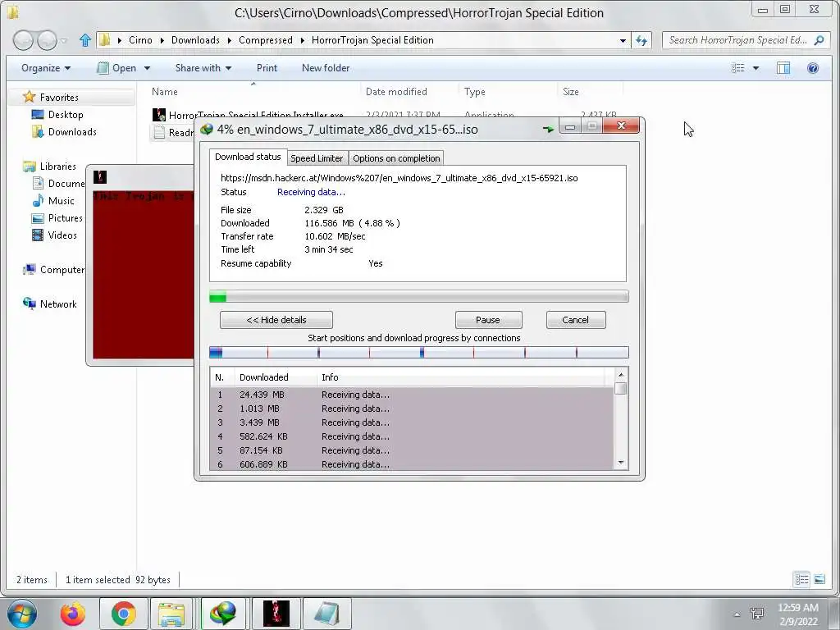Click the green download progress bar
The image size is (840, 630).
(419, 296)
